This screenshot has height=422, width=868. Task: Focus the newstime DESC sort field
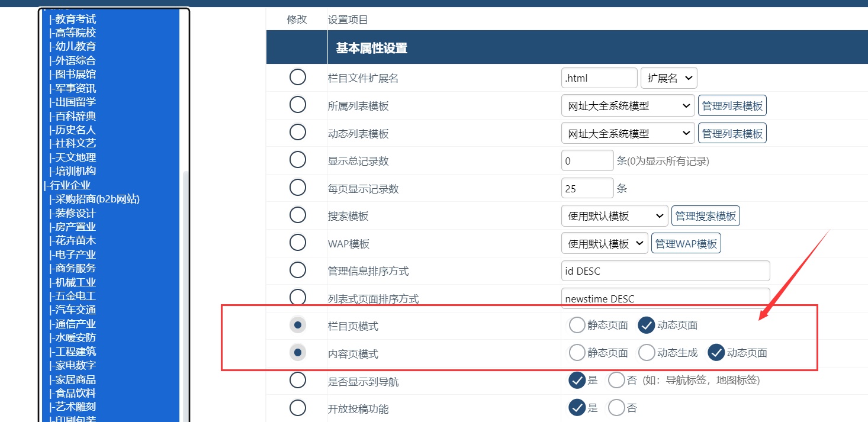click(666, 298)
